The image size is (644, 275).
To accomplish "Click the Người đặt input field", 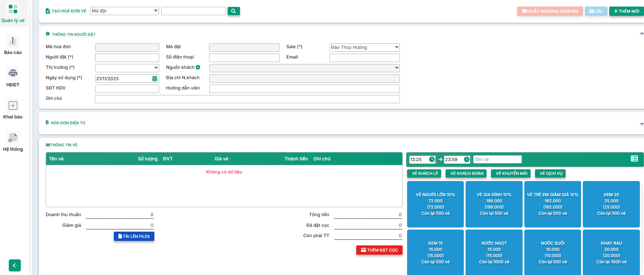I will [x=127, y=58].
